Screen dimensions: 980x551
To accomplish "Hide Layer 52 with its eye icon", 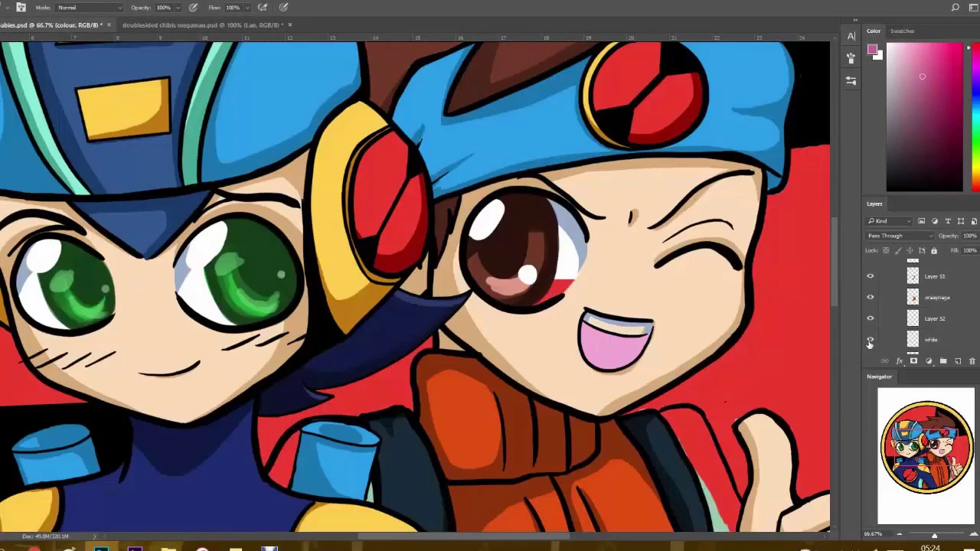I will [870, 318].
